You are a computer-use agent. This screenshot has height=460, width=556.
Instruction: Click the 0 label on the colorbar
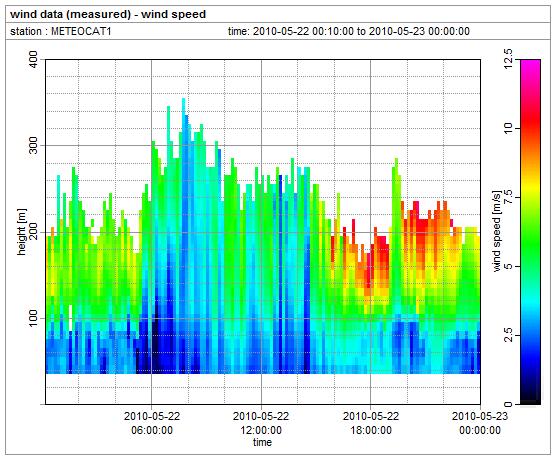(x=508, y=404)
